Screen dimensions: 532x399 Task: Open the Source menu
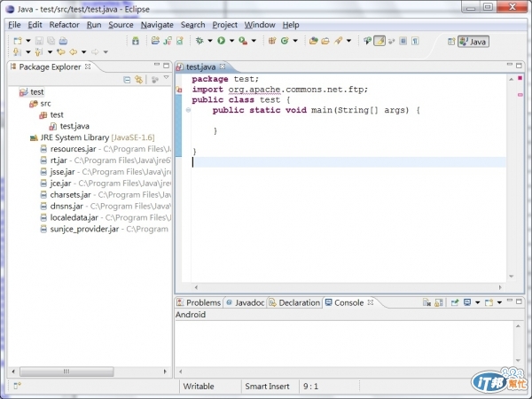coord(121,25)
